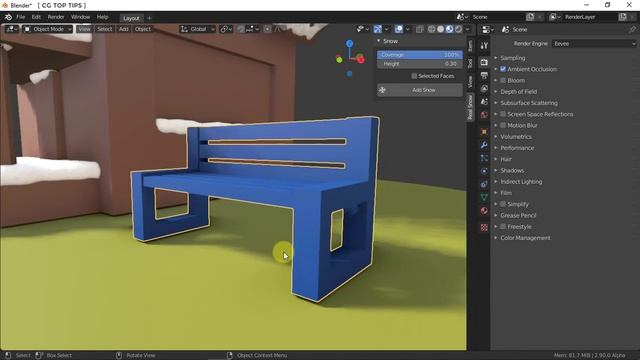Check the Selected Faces checkbox

(414, 76)
